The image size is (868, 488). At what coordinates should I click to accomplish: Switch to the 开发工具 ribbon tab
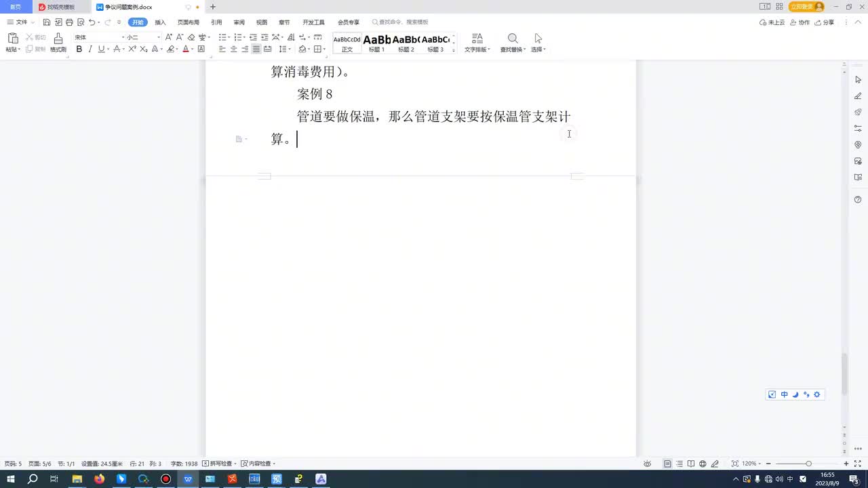313,22
